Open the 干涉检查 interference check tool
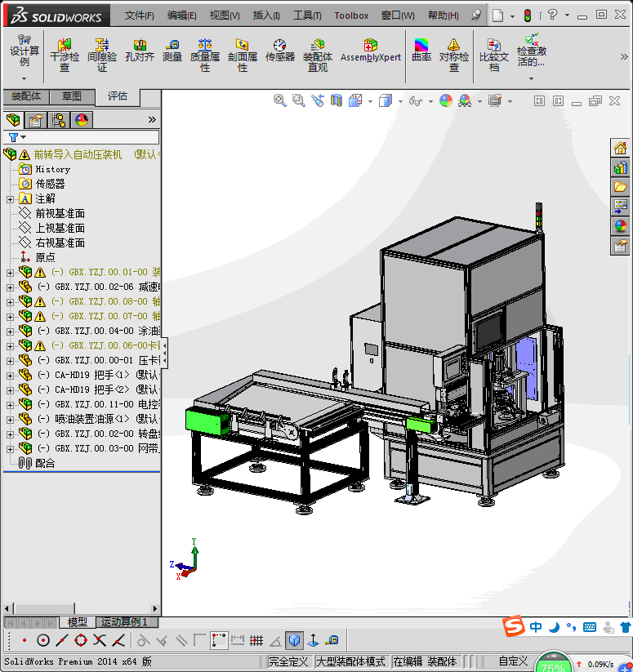The width and height of the screenshot is (633, 672). click(x=65, y=55)
